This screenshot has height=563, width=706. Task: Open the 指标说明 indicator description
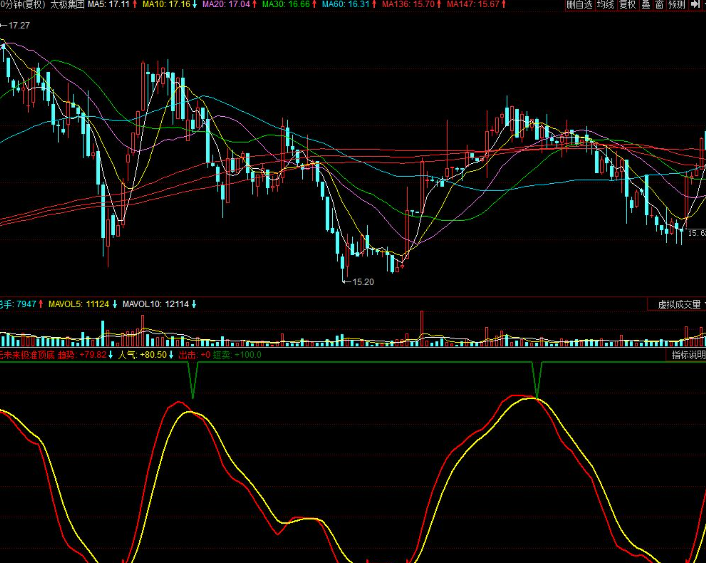(x=688, y=355)
